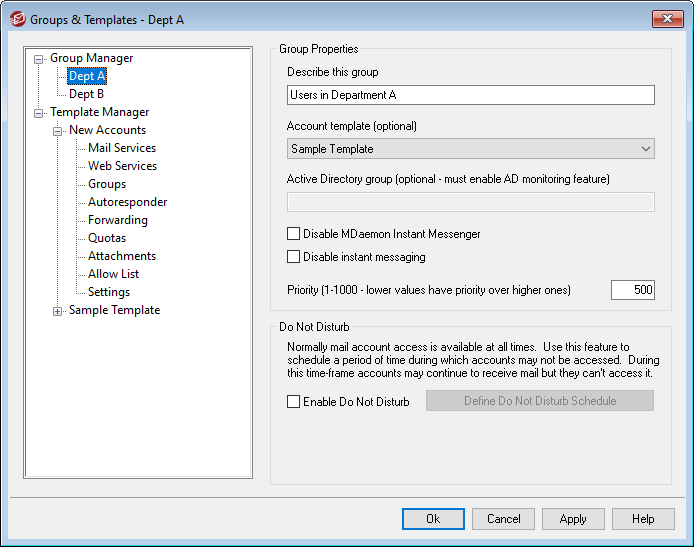Open the Account template dropdown

click(470, 149)
